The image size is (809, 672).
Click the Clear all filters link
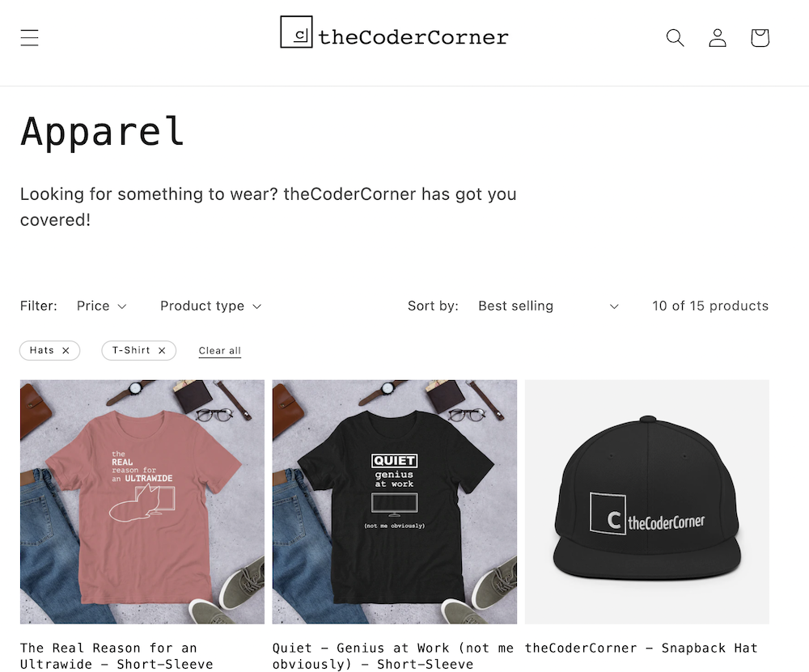pyautogui.click(x=220, y=351)
